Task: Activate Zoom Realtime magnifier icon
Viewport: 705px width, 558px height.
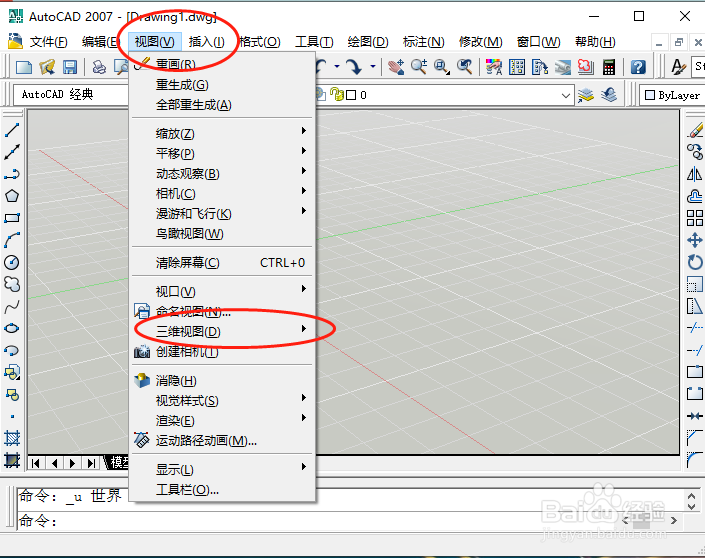Action: click(419, 67)
